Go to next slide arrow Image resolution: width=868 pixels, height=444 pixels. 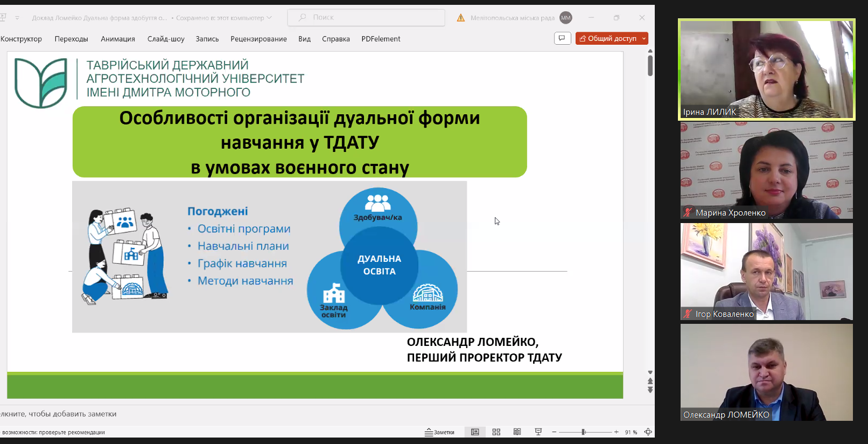point(650,390)
